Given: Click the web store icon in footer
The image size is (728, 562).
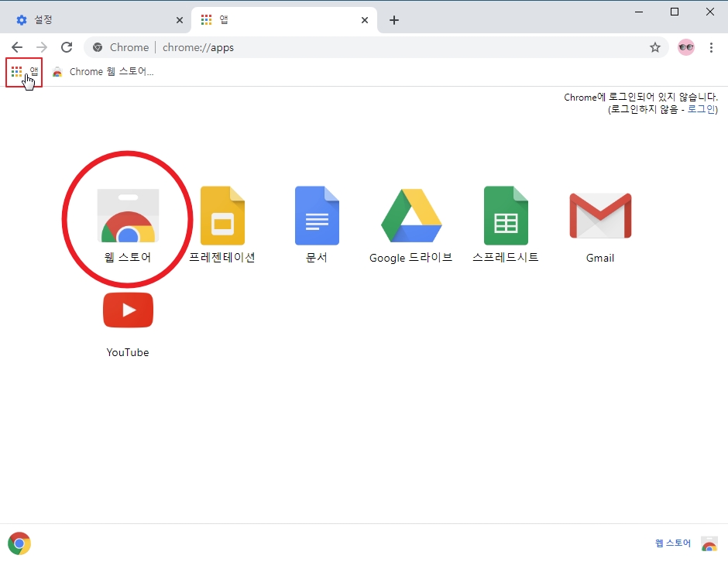Looking at the screenshot, I should point(709,543).
